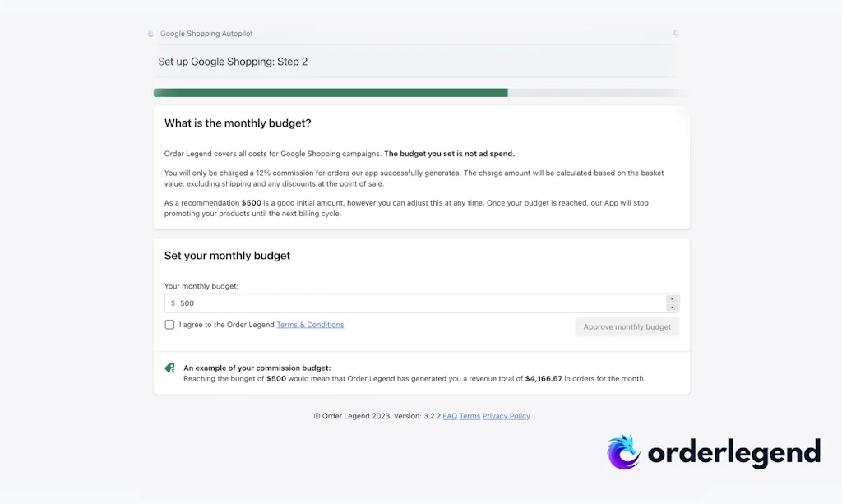Click the green setup progress bar
Image resolution: width=842 pixels, height=504 pixels.
tap(331, 93)
